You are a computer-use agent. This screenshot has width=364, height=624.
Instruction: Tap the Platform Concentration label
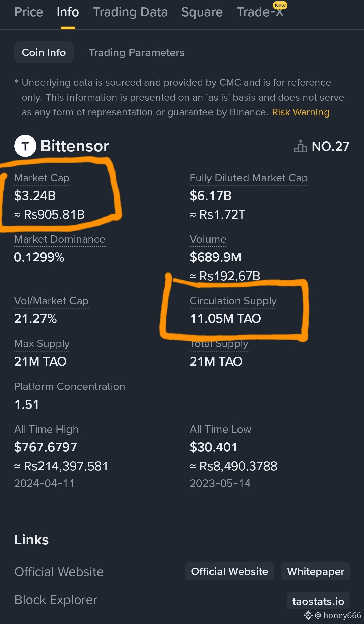(x=69, y=387)
